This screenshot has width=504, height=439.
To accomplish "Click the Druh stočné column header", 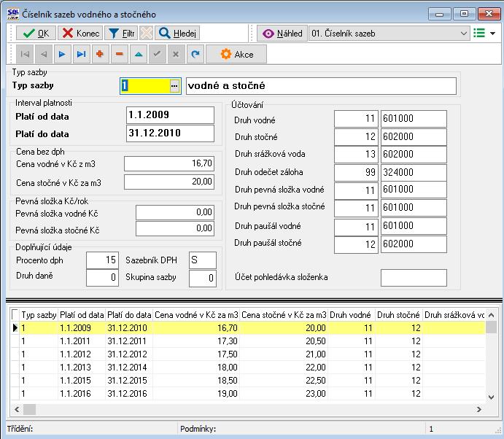I will [x=398, y=315].
